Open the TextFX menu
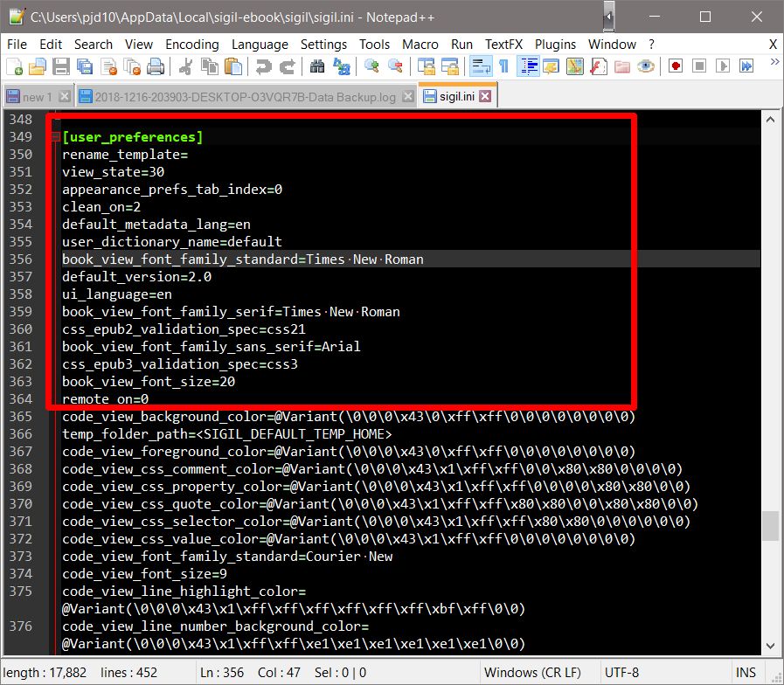 click(x=503, y=45)
